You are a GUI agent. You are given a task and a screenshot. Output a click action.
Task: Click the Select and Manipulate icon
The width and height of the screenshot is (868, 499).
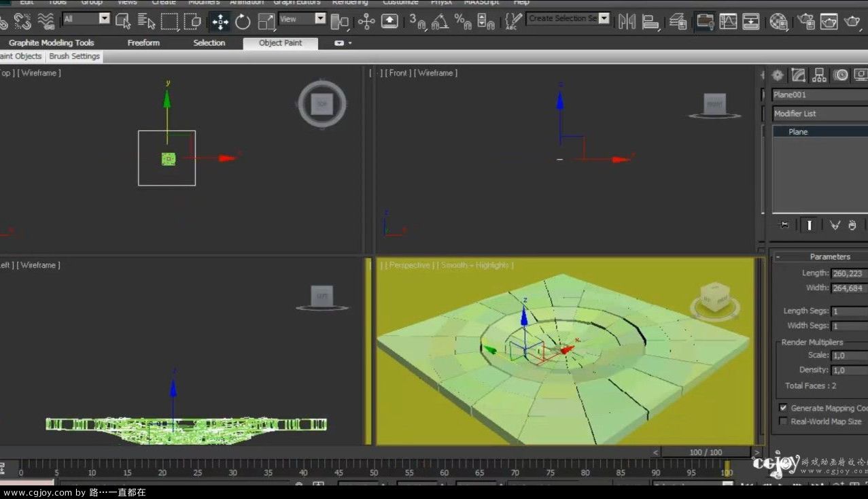(x=366, y=21)
